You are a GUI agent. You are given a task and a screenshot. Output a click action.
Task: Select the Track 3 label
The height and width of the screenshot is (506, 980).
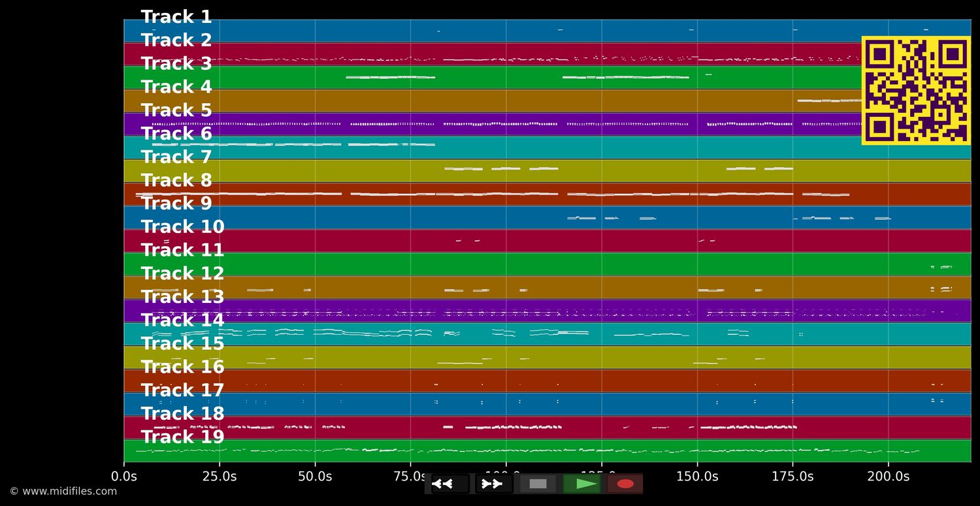176,64
